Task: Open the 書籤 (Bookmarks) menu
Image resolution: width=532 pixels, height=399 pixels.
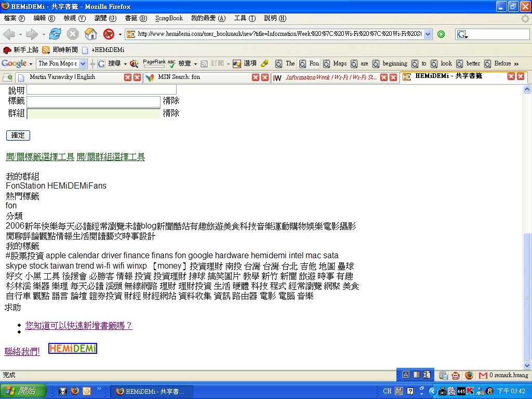Action: [135, 18]
